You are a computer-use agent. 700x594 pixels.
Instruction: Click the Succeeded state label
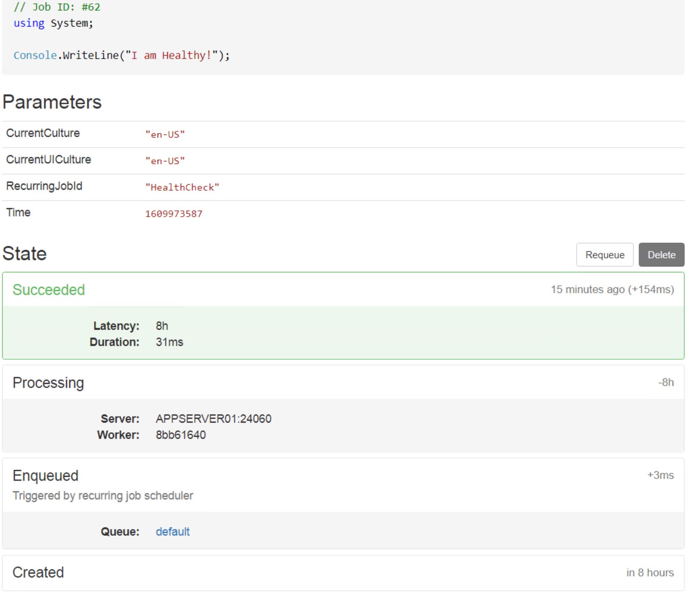pos(48,290)
